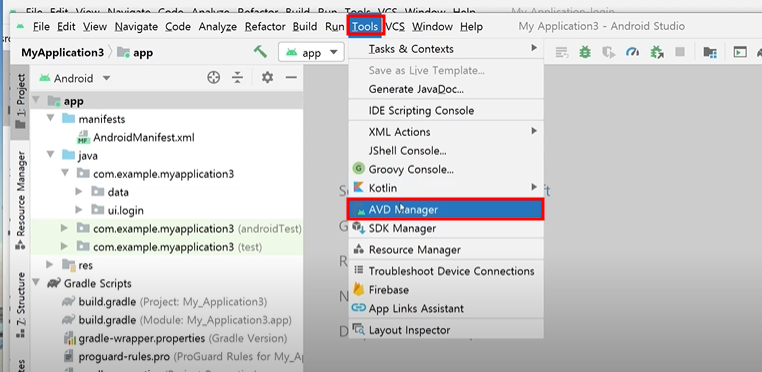Open the Analyze menu
Image resolution: width=762 pixels, height=372 pixels.
[x=218, y=27]
